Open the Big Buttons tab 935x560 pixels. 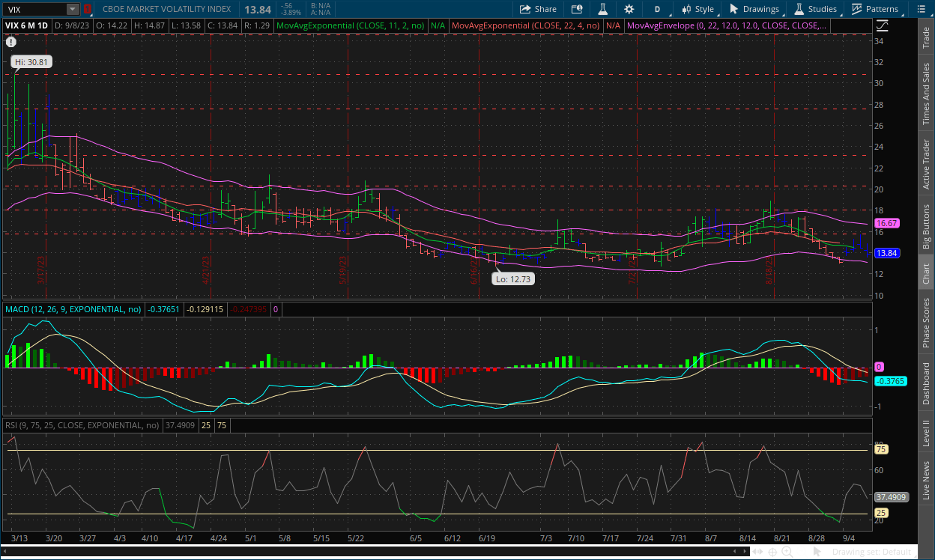pos(926,225)
